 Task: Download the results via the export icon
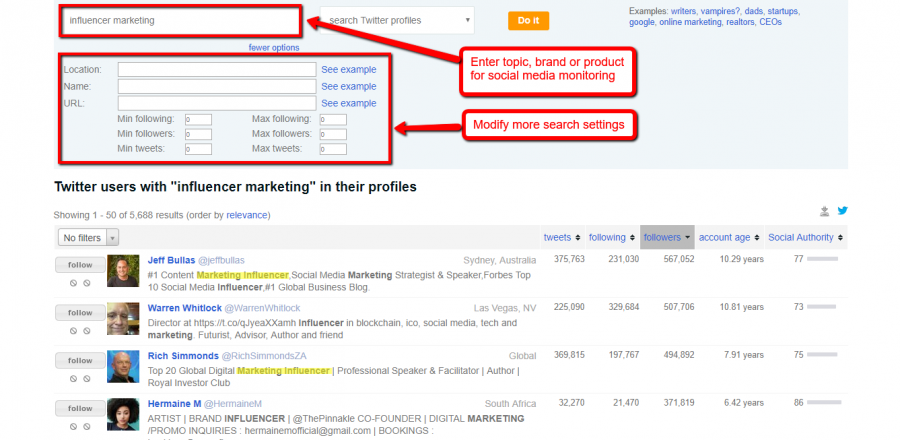pos(824,212)
